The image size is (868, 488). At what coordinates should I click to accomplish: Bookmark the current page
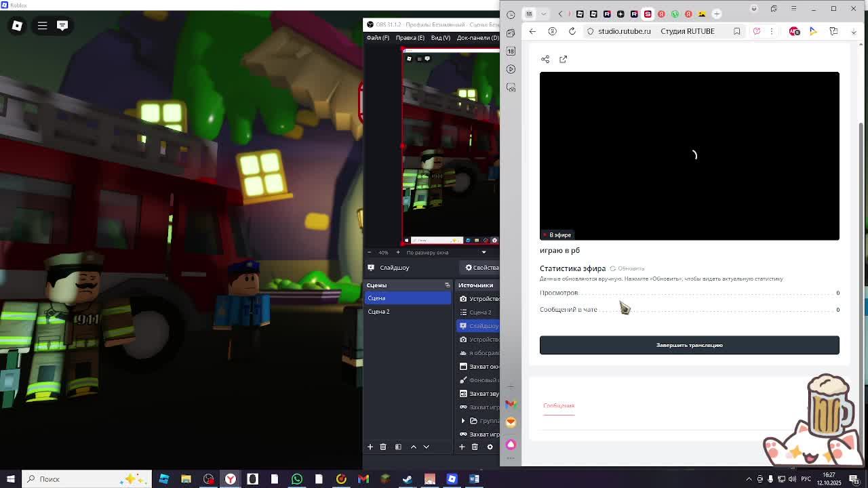[736, 31]
